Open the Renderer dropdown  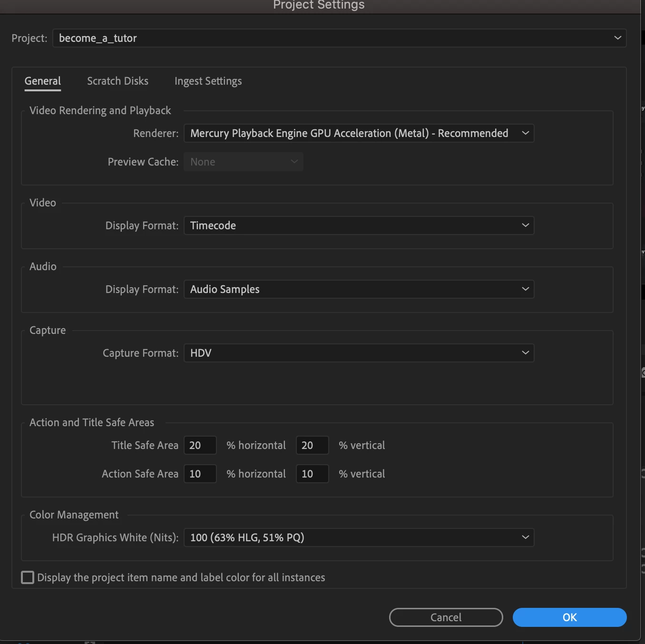pos(359,133)
